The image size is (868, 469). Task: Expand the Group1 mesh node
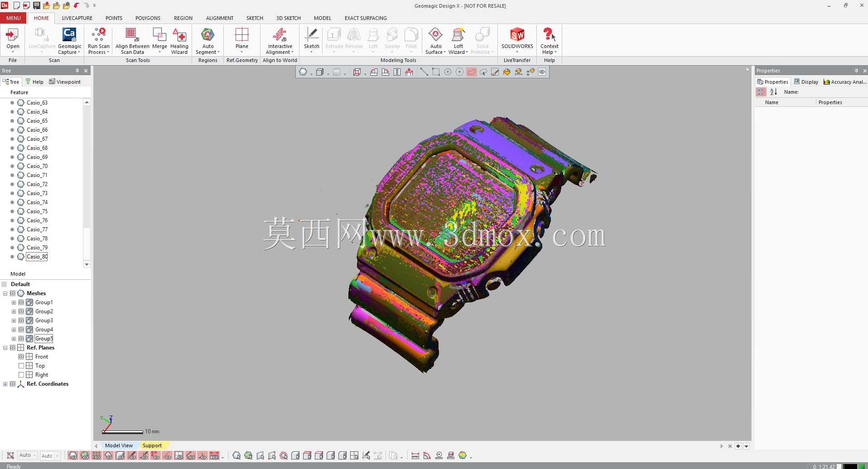pyautogui.click(x=14, y=302)
